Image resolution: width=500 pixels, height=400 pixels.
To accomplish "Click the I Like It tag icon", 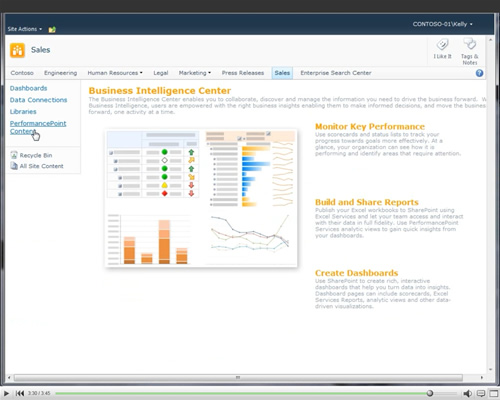I will tap(442, 45).
